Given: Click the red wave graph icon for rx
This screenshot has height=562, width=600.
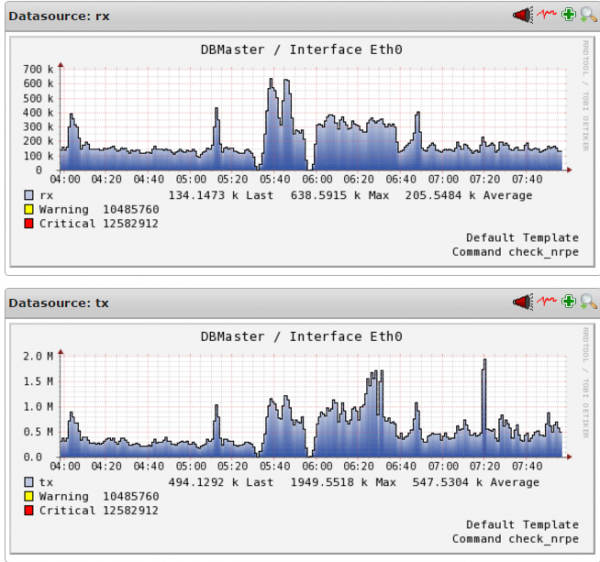Looking at the screenshot, I should [x=546, y=15].
